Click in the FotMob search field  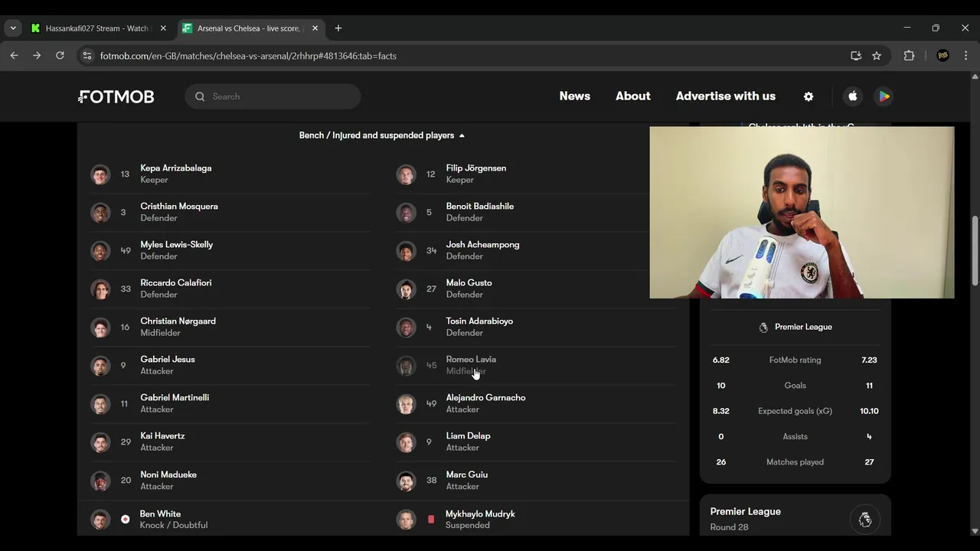pyautogui.click(x=273, y=96)
